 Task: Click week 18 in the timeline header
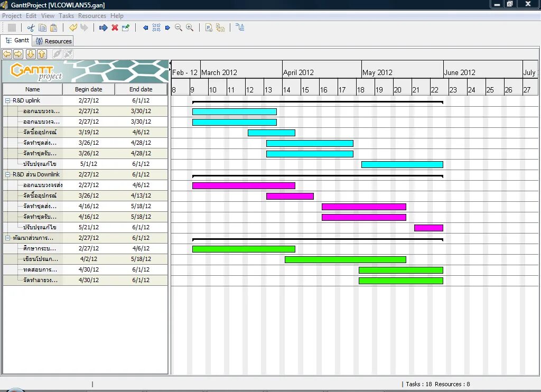tap(366, 87)
